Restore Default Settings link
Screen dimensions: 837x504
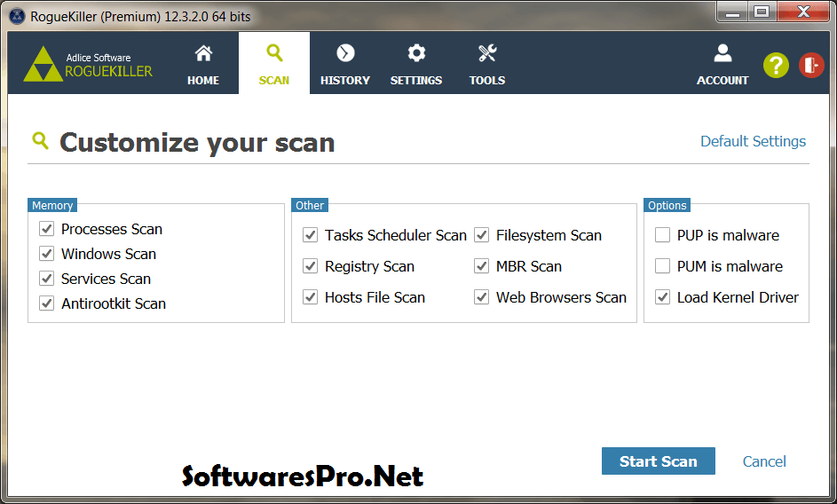(x=753, y=141)
